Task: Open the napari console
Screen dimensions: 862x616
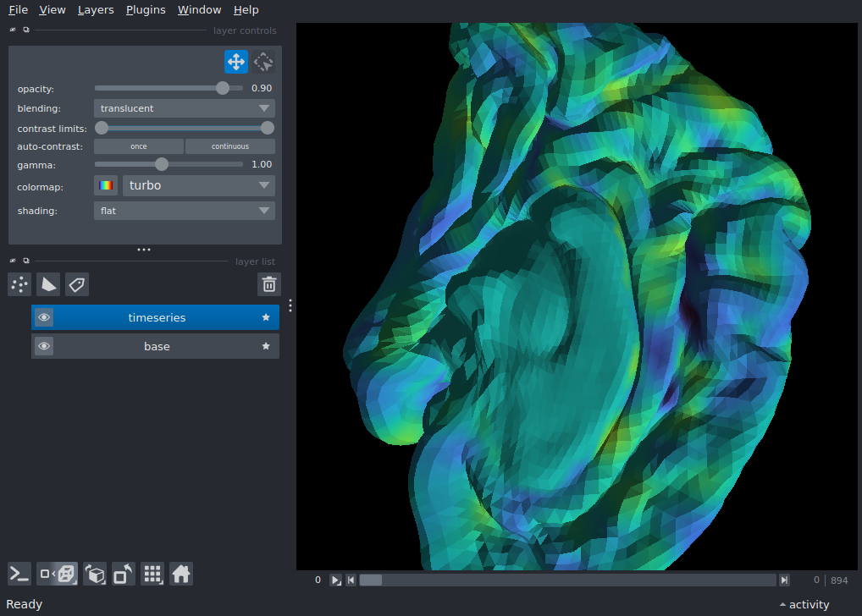Action: pyautogui.click(x=19, y=575)
